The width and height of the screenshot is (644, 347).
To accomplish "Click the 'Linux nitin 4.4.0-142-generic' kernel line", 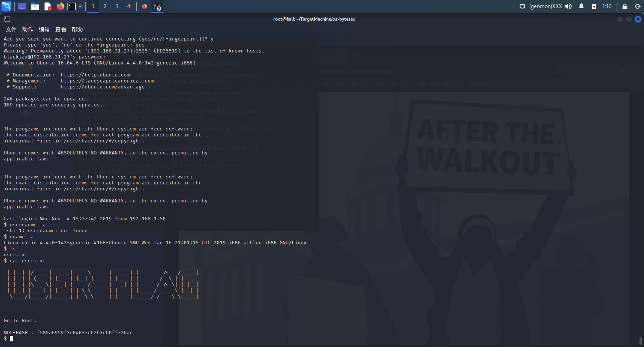I will point(155,243).
